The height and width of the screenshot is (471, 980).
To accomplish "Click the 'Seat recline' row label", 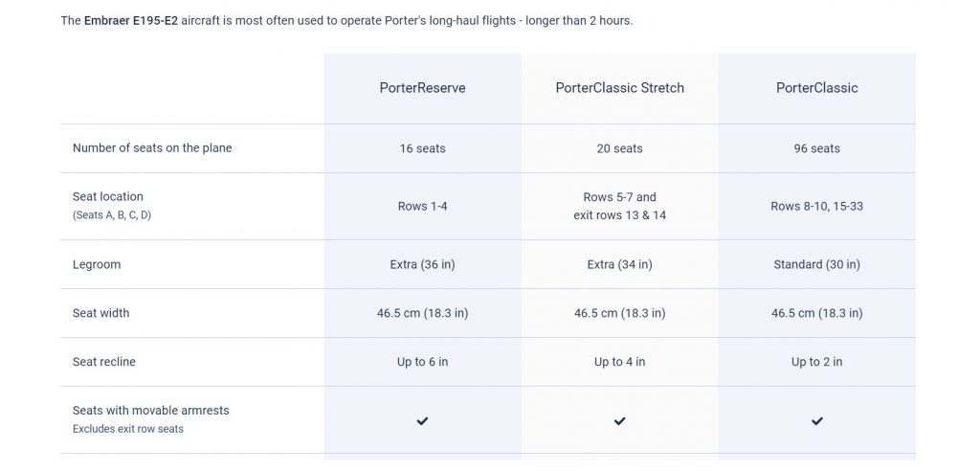I will pos(104,362).
